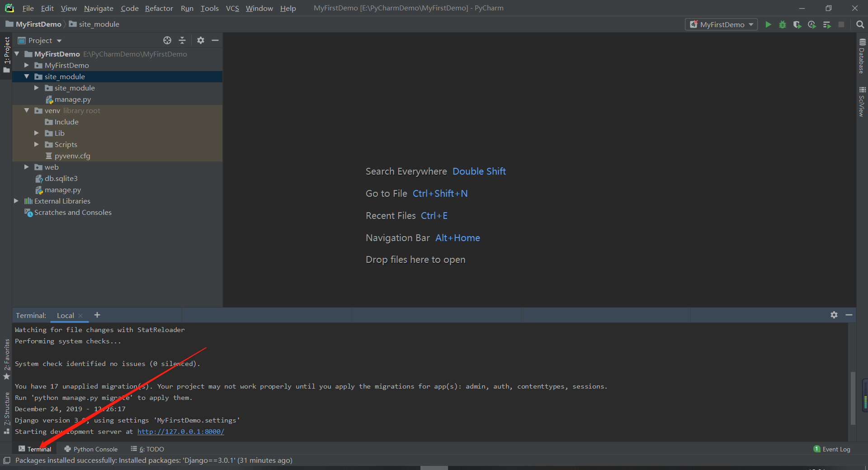Collapse the venv library root
The width and height of the screenshot is (868, 470).
tap(27, 110)
